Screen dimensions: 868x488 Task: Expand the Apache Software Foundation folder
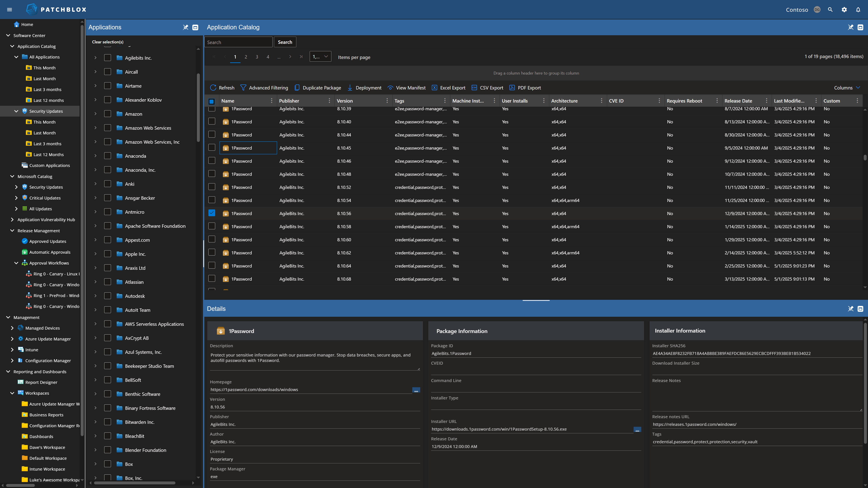click(x=95, y=226)
